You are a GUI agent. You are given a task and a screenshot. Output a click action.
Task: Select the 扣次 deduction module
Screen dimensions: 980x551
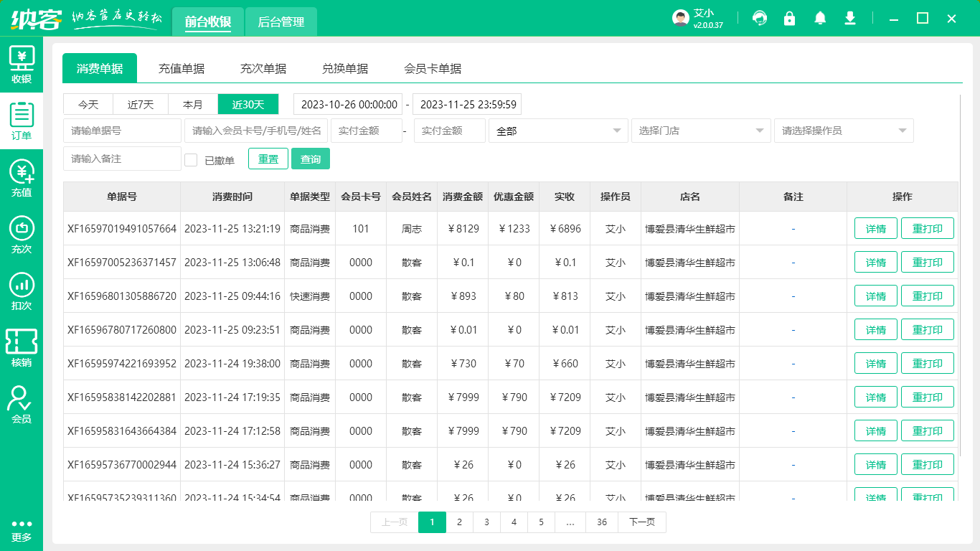coord(22,287)
